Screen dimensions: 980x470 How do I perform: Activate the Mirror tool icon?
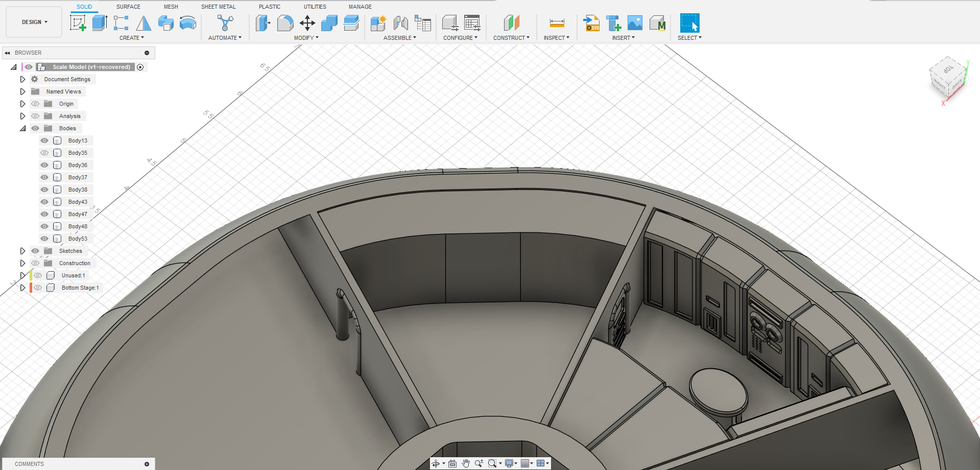[x=144, y=22]
